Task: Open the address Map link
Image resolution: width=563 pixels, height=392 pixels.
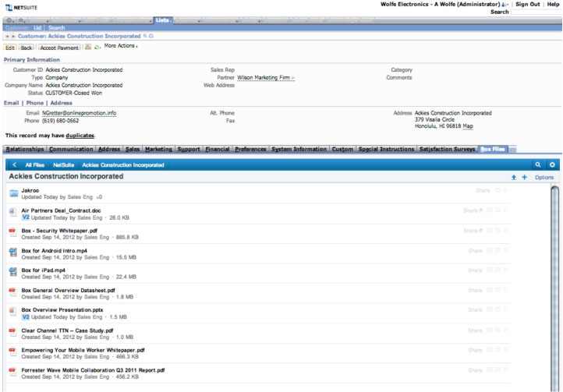Action: click(468, 126)
